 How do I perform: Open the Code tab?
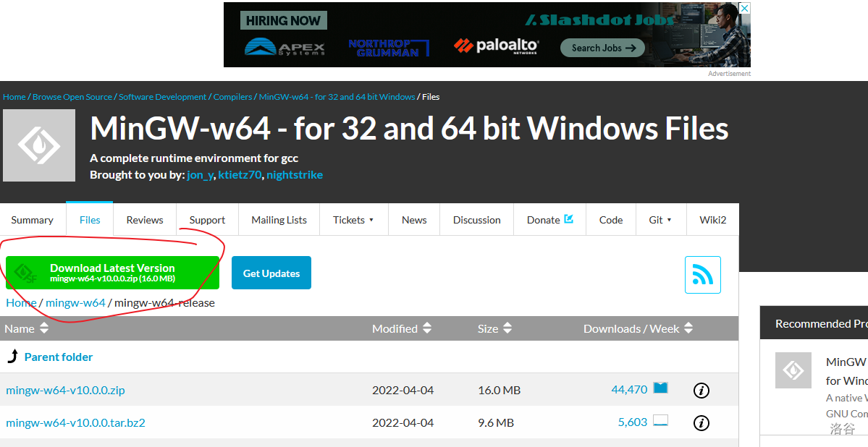pos(610,220)
